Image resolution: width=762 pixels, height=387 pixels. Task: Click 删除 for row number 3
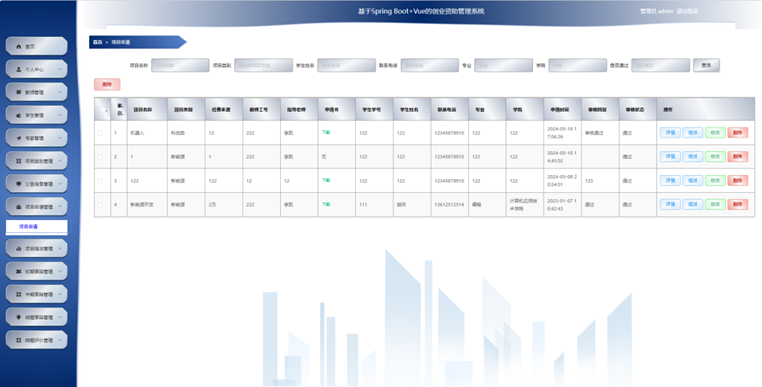[738, 180]
